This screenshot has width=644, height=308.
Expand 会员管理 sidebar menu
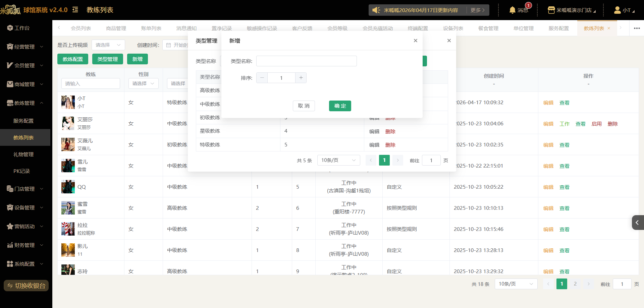coord(25,65)
